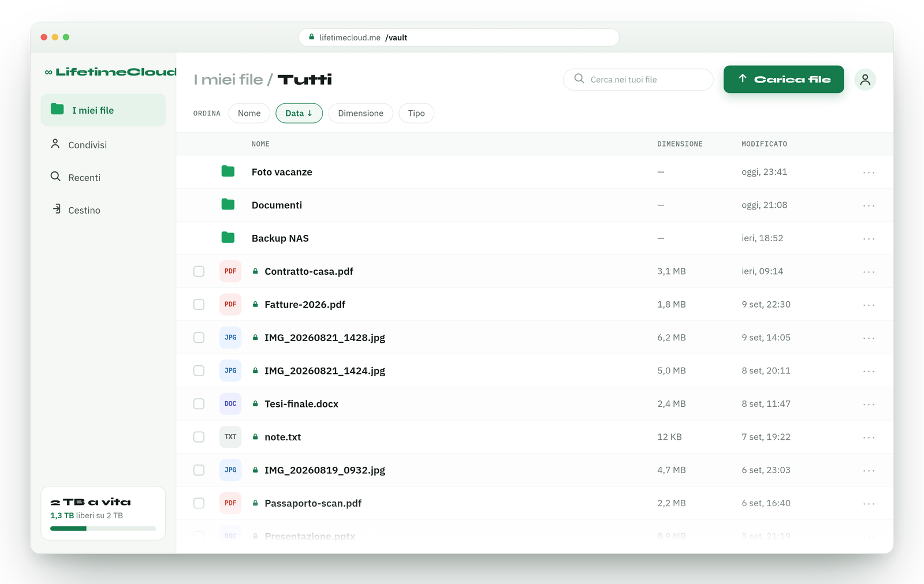Click the Carica file upload button
Image resolution: width=924 pixels, height=584 pixels.
point(784,79)
